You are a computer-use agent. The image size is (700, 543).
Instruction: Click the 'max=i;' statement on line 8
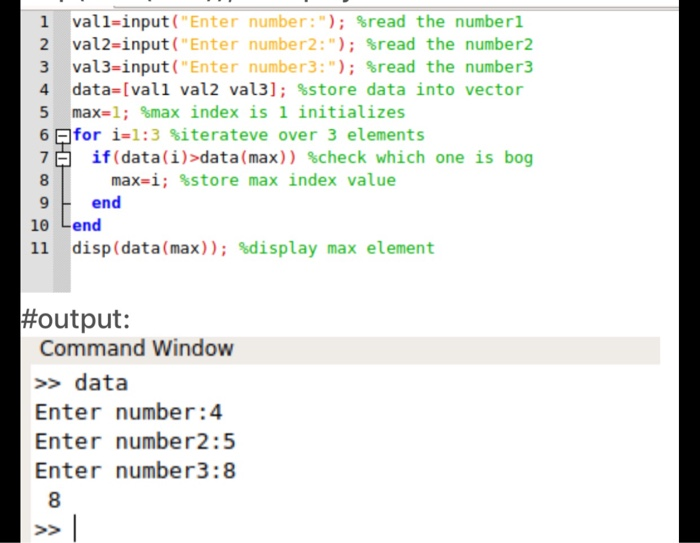point(140,180)
